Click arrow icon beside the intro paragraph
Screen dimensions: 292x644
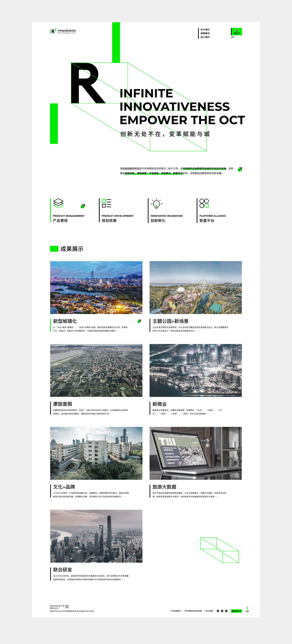coord(240,169)
